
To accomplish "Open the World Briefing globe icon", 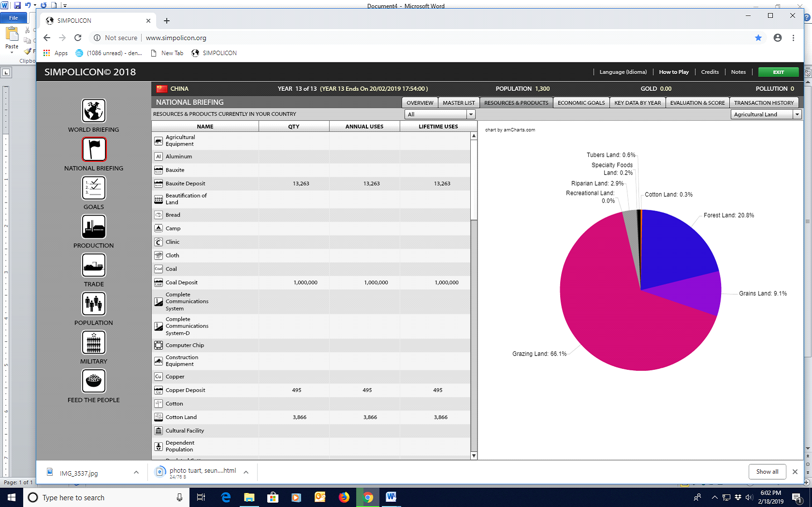I will (94, 111).
